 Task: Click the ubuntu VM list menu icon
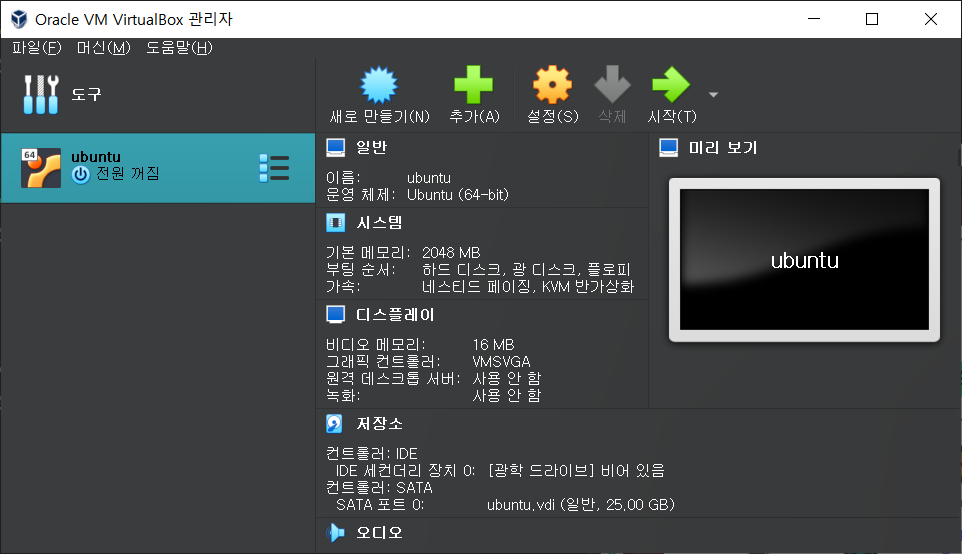coord(274,168)
